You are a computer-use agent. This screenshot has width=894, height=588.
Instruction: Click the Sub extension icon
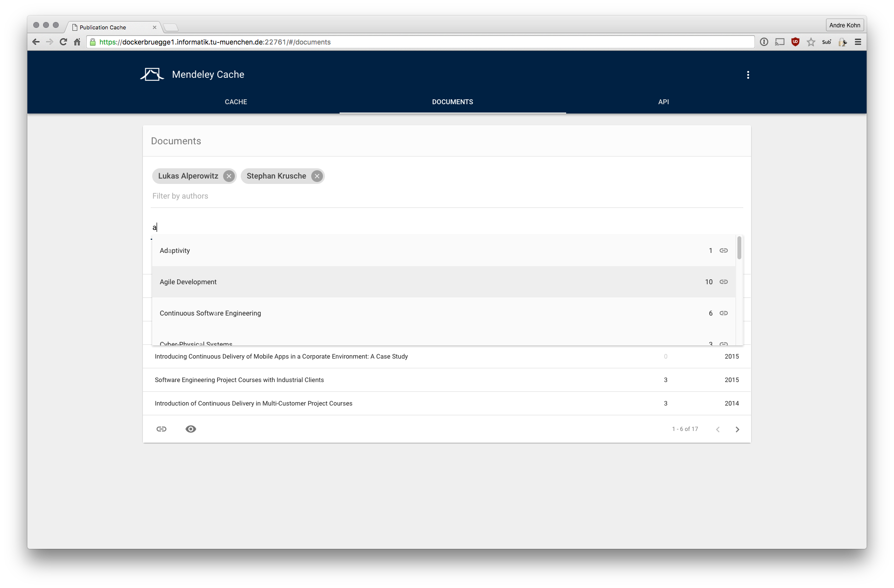[826, 42]
